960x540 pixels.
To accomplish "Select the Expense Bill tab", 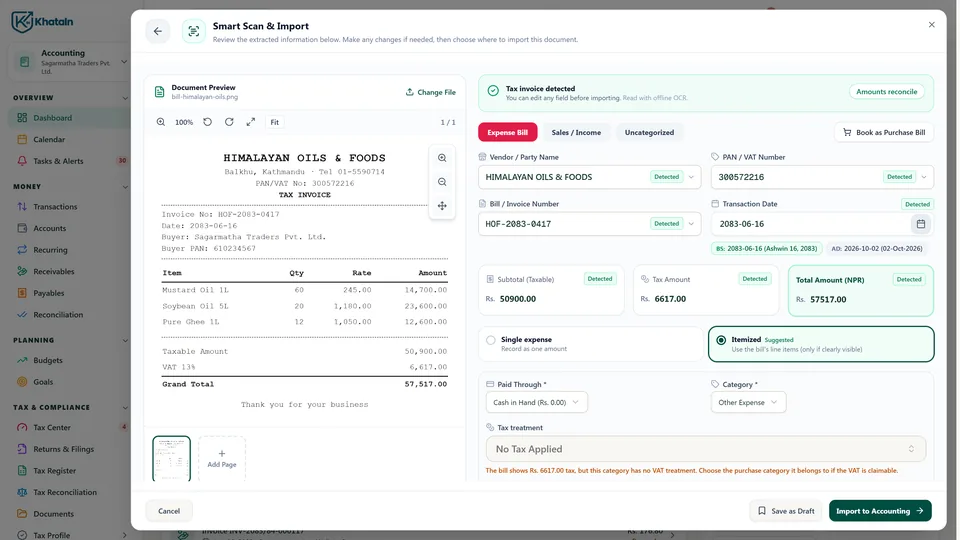I will pos(508,132).
